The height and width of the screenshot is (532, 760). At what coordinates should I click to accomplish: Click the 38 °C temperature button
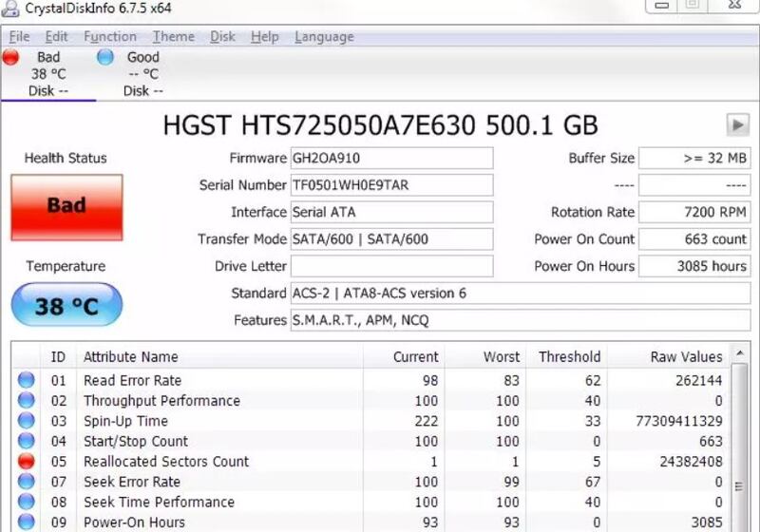(x=66, y=306)
